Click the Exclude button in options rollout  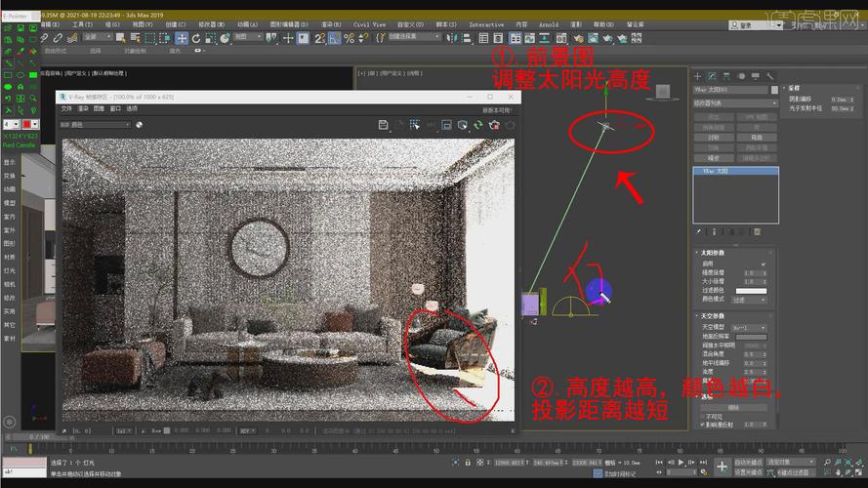(733, 408)
